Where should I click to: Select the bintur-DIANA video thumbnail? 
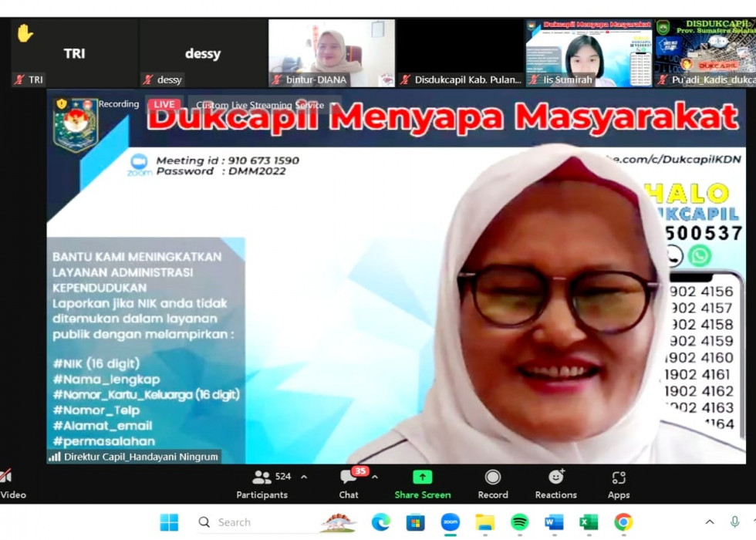click(x=331, y=52)
